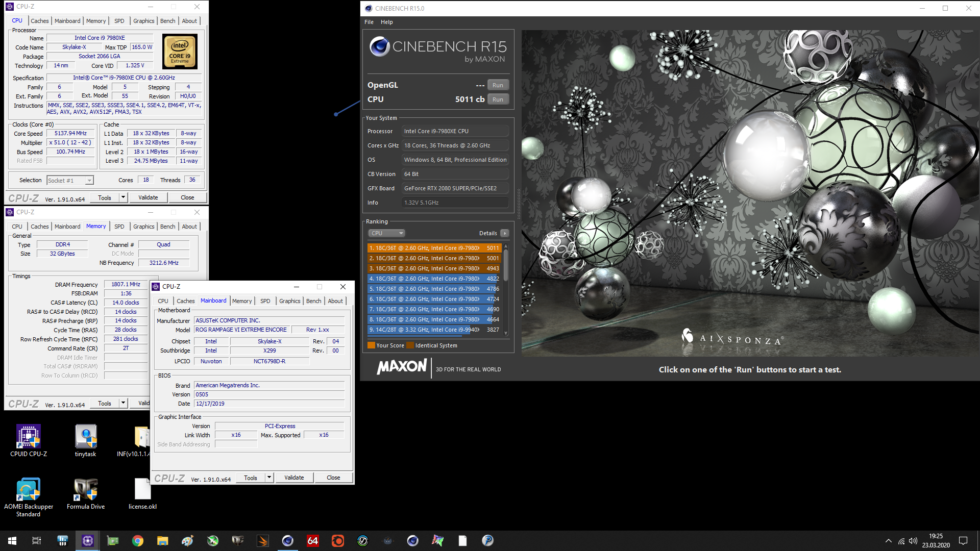Click the Processor field Intel Core i9-7980XE CPU
980x551 pixels.
(x=455, y=131)
